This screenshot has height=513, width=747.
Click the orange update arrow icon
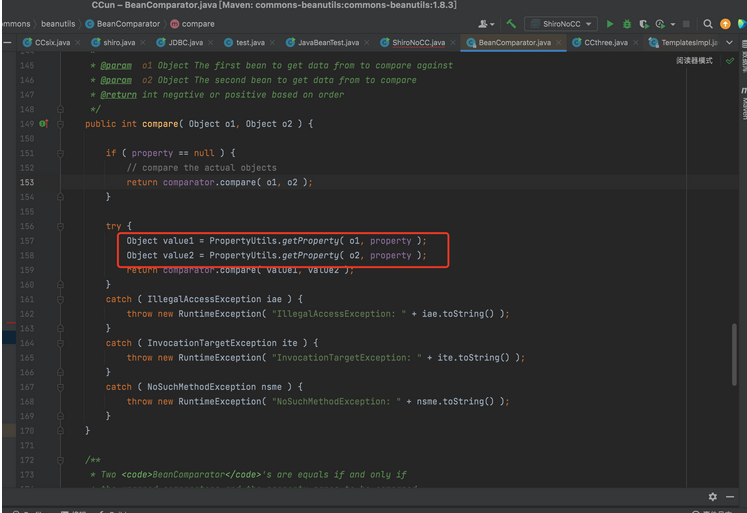(x=725, y=24)
